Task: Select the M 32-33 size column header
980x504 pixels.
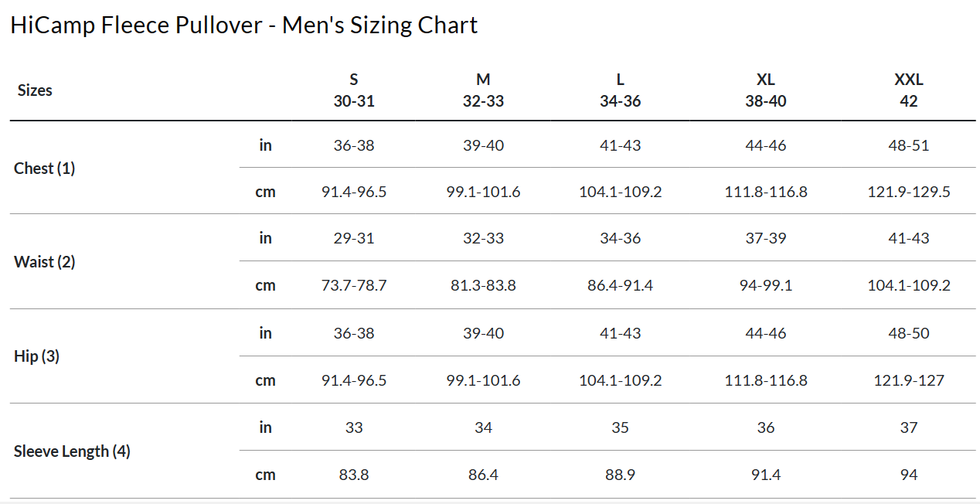Action: pos(483,90)
